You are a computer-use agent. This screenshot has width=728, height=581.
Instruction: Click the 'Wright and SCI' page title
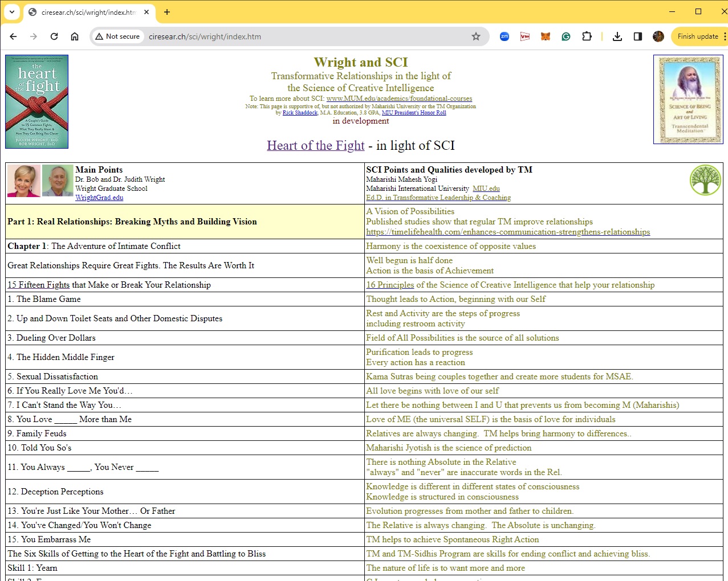point(361,62)
